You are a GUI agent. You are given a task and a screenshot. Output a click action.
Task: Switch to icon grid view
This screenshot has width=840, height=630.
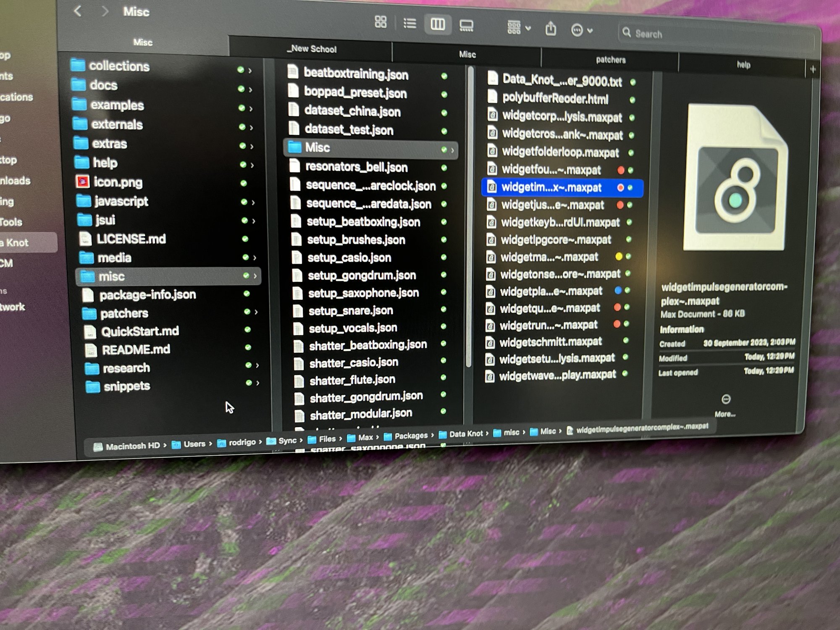pos(380,22)
